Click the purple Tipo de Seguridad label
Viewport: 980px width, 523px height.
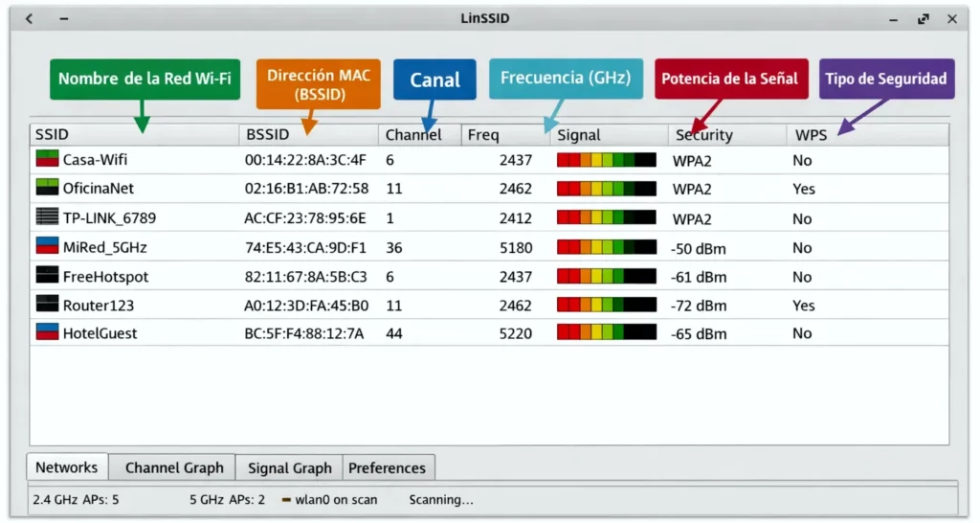point(887,79)
